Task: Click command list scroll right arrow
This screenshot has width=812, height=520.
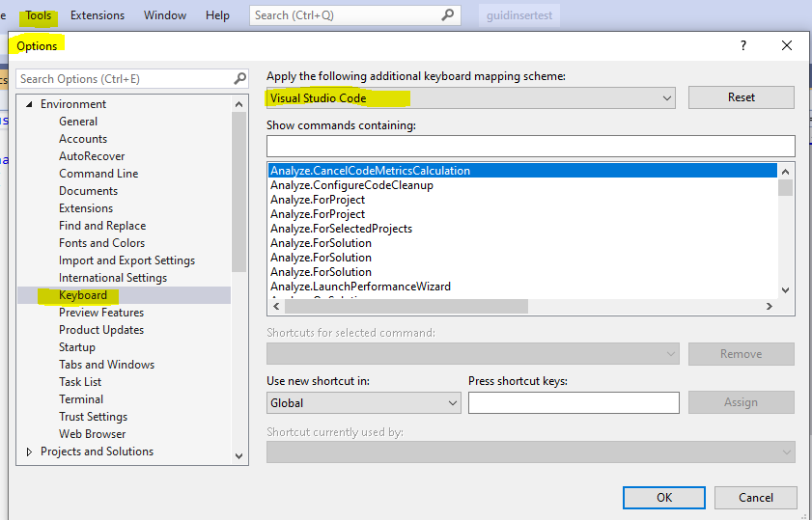Action: (x=770, y=307)
